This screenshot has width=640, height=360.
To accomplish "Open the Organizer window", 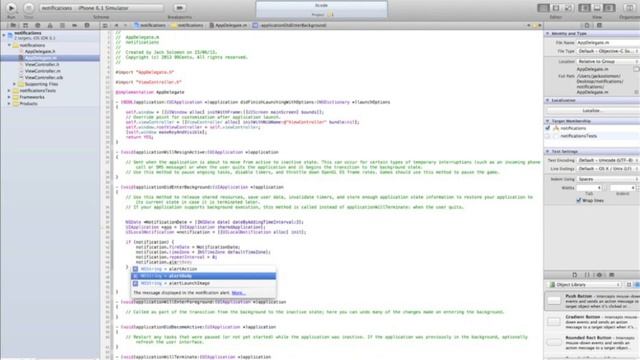I will click(x=629, y=8).
